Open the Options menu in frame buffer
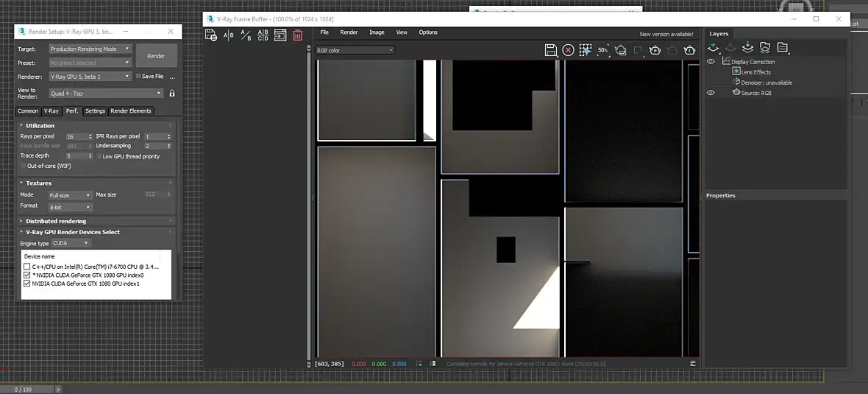868x394 pixels. tap(428, 32)
